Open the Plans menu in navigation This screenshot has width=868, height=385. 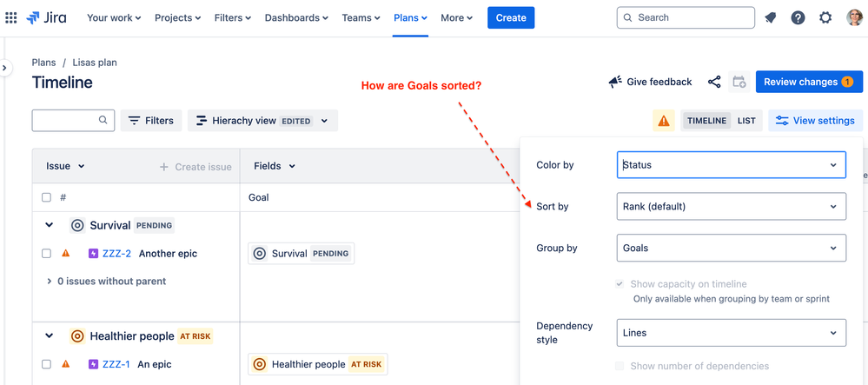[x=410, y=17]
